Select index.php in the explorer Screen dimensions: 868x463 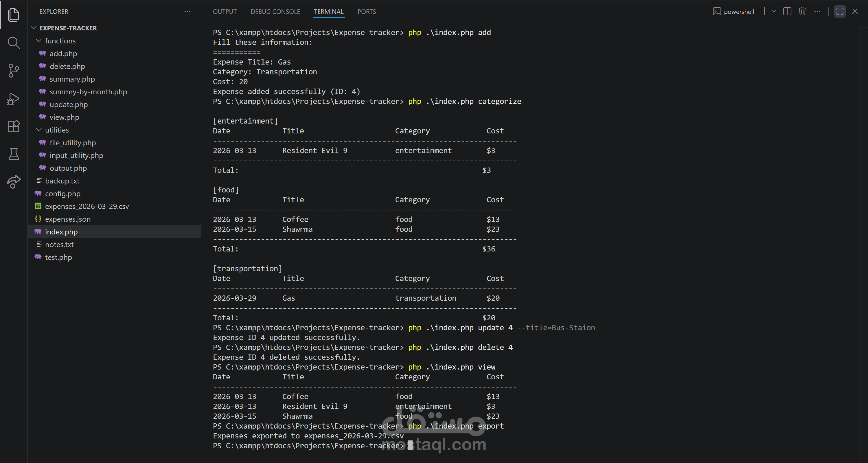114,232
